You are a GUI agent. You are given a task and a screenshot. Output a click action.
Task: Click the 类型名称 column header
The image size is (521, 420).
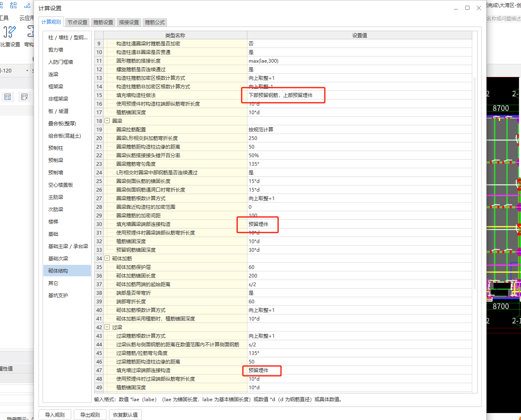click(175, 35)
